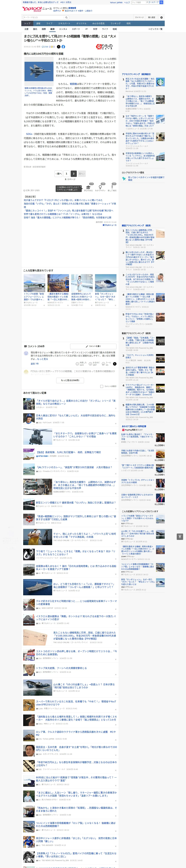This screenshot has height=868, width=186.
Task: Toggle the コメント非表示 checkbox
Action: tap(102, 387)
